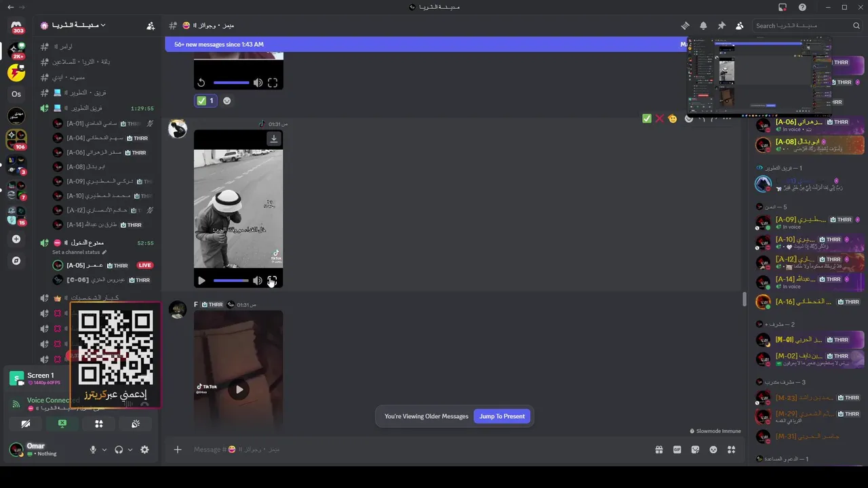Toggle green checkmark reaction count 1
Screen dimensions: 868x488
pyautogui.click(x=205, y=100)
